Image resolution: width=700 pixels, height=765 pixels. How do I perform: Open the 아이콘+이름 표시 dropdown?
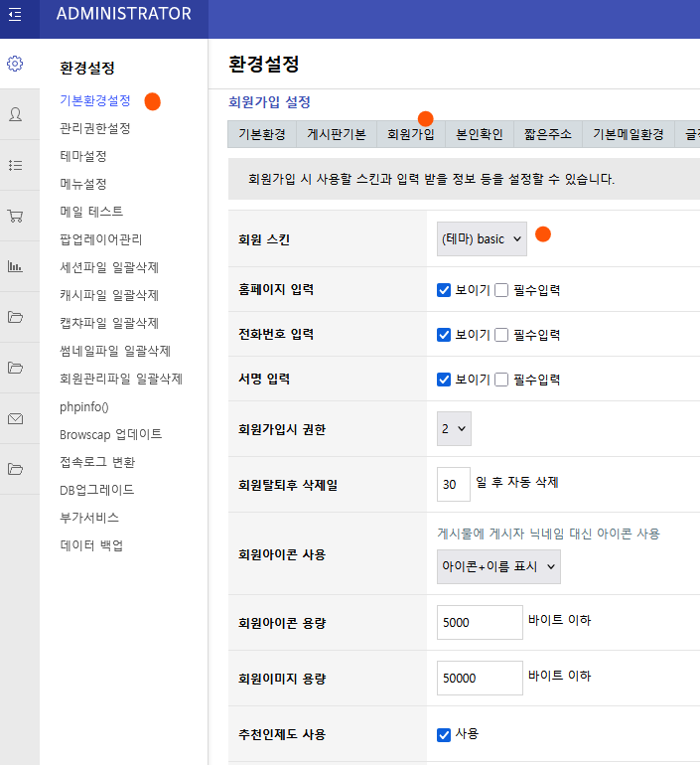[498, 566]
